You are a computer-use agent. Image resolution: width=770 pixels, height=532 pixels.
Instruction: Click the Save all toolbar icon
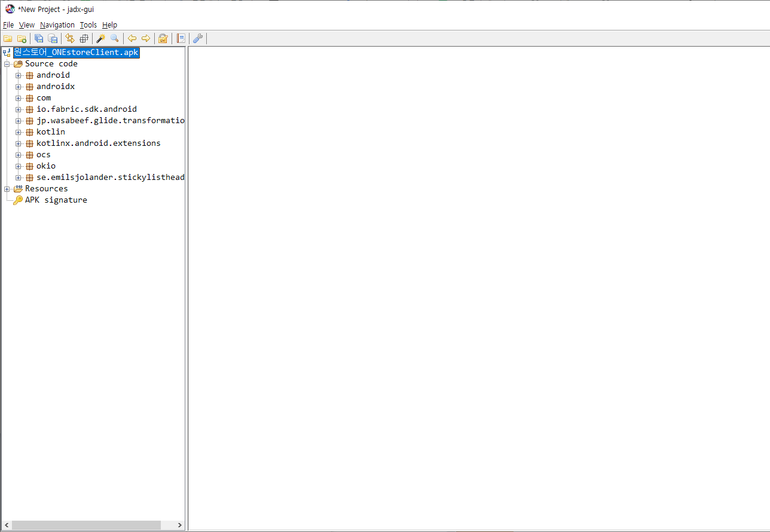pyautogui.click(x=39, y=38)
